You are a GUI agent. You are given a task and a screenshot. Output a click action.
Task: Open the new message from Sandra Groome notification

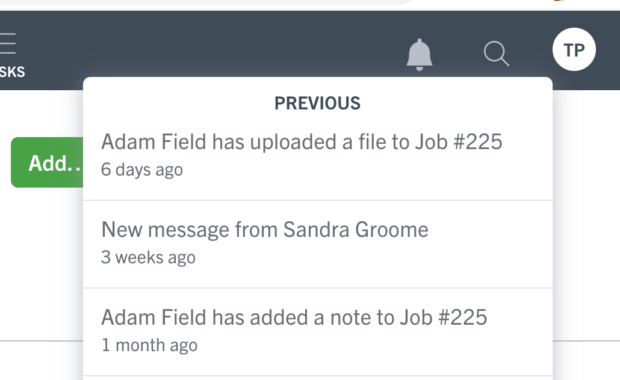318,244
